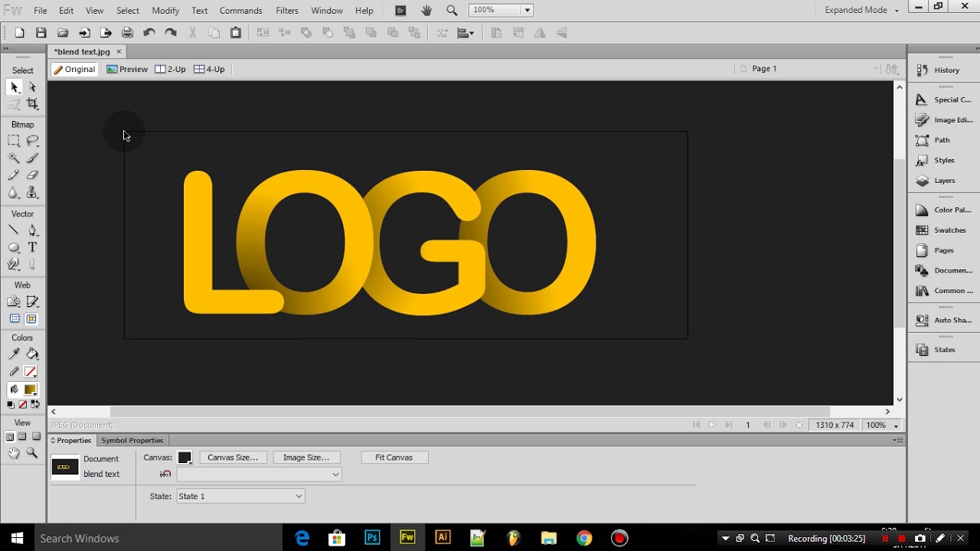The height and width of the screenshot is (551, 980).
Task: Click the Fit Canvas button
Action: click(394, 458)
